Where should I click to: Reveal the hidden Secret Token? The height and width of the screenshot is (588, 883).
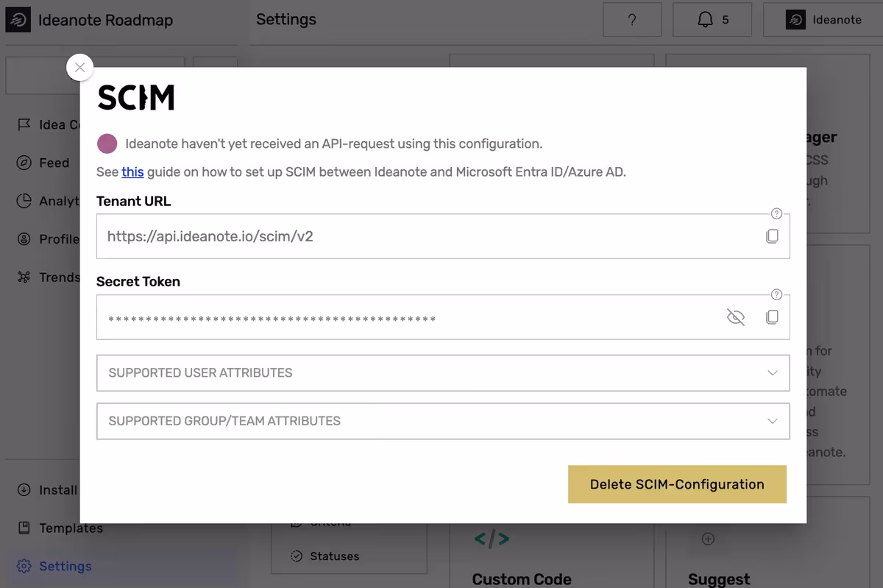(x=735, y=316)
